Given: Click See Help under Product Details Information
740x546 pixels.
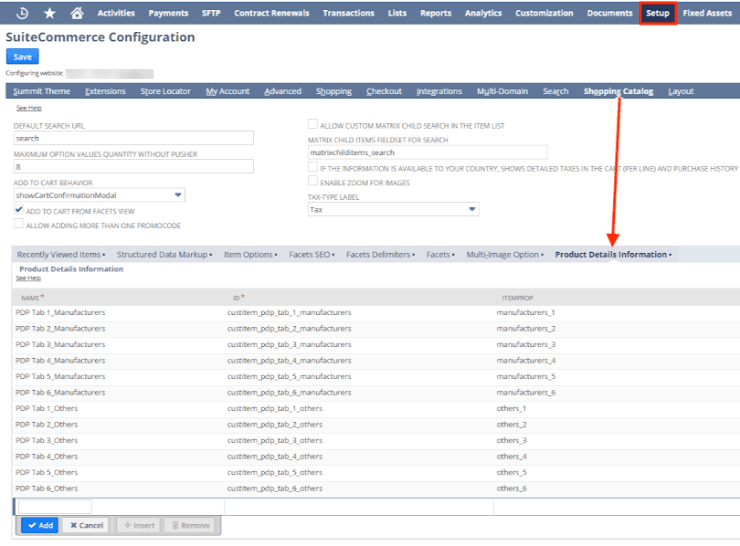Looking at the screenshot, I should (28, 278).
